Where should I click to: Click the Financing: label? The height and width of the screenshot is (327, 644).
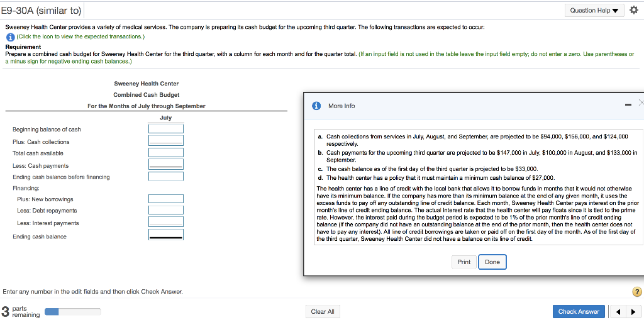(x=26, y=188)
